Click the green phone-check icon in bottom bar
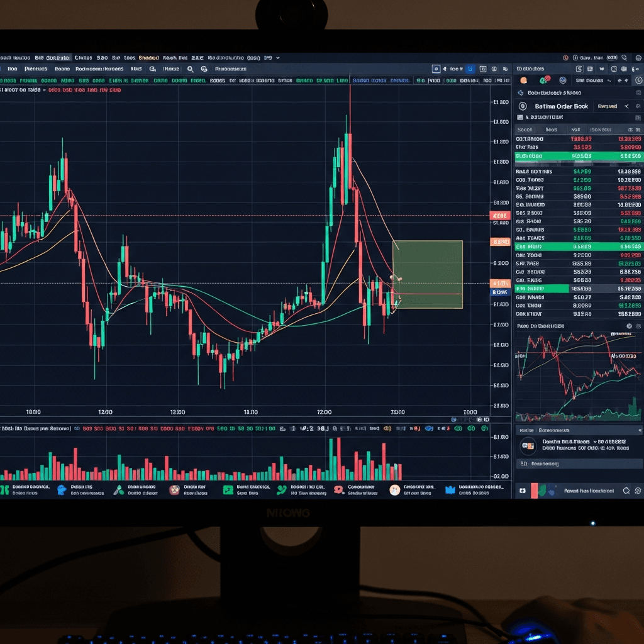Image resolution: width=644 pixels, height=644 pixels. 282,490
